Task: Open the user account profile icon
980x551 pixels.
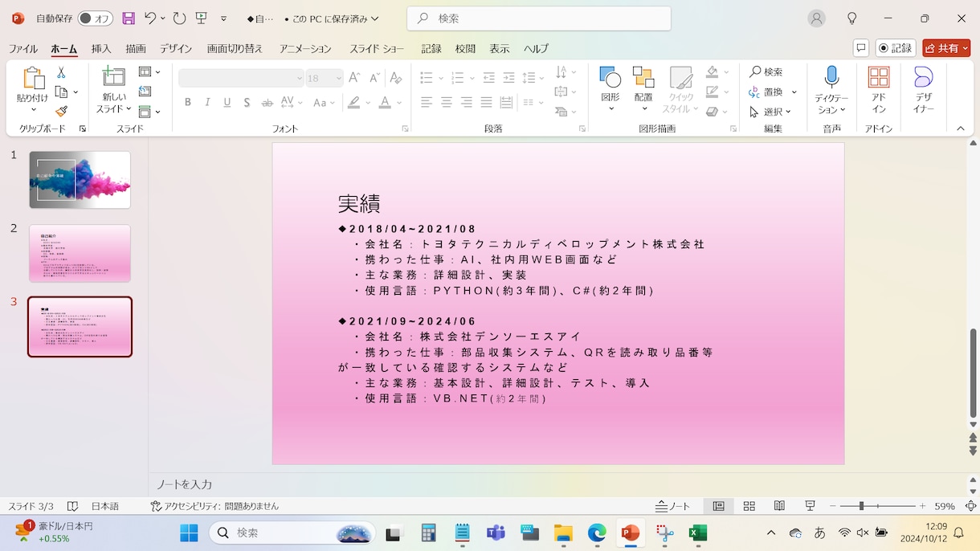Action: tap(817, 18)
